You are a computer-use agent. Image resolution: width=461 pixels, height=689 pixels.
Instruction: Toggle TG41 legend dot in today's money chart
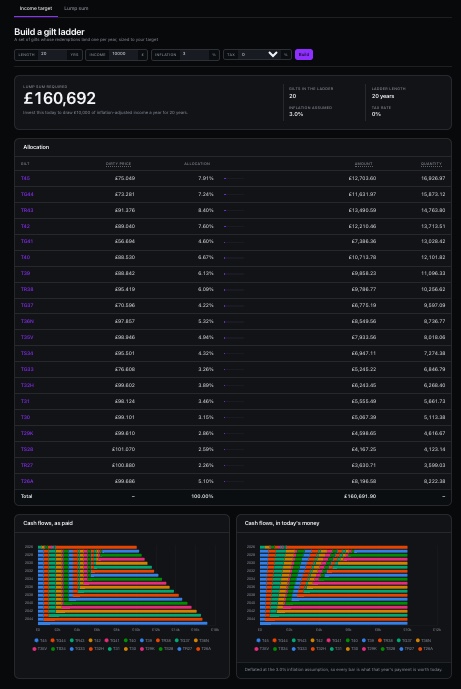(x=328, y=640)
